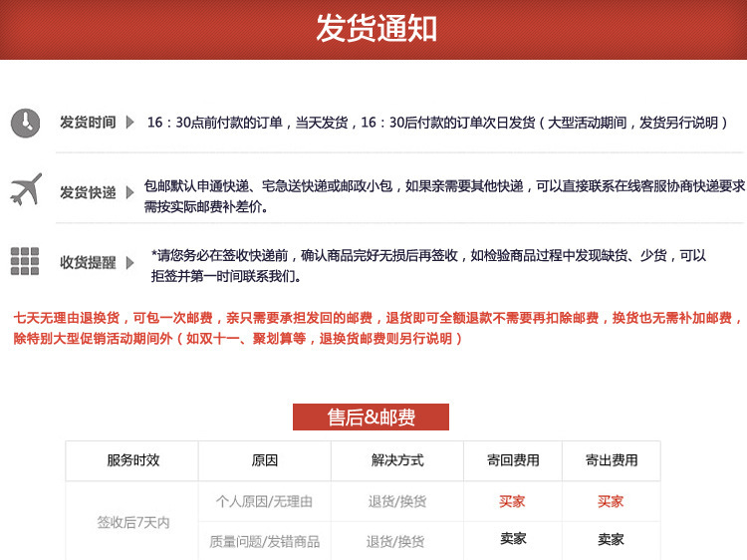Click the 寄回费用 column header
Viewport: 747px width, 560px height.
pyautogui.click(x=513, y=460)
